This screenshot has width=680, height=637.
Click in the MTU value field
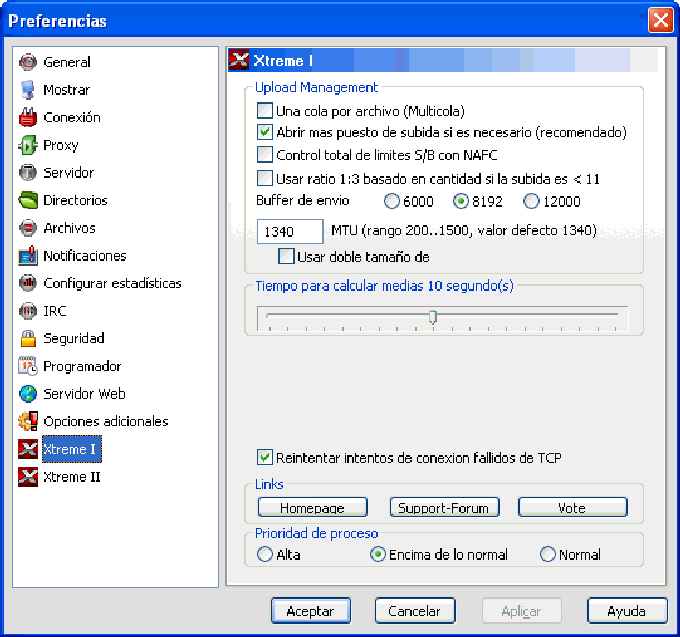(x=290, y=231)
